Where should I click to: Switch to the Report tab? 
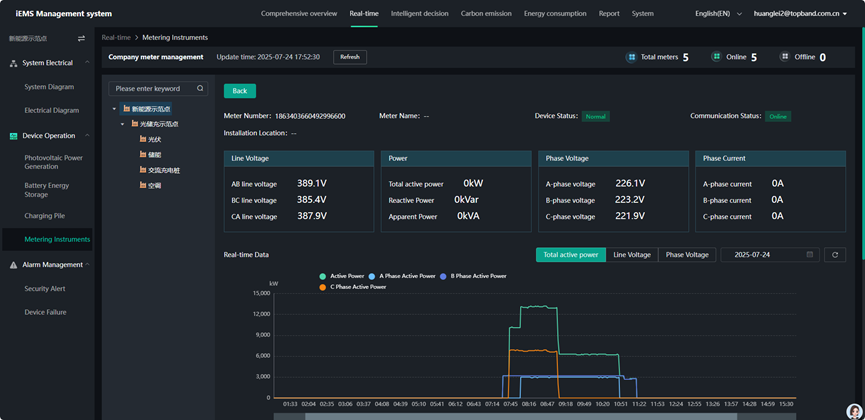pyautogui.click(x=609, y=14)
